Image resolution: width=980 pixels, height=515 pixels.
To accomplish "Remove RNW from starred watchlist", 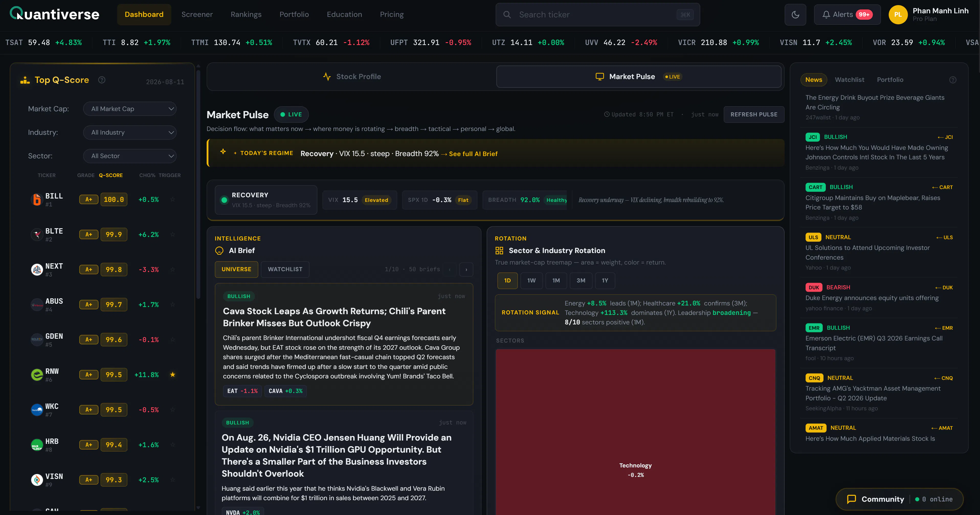I will click(x=173, y=375).
